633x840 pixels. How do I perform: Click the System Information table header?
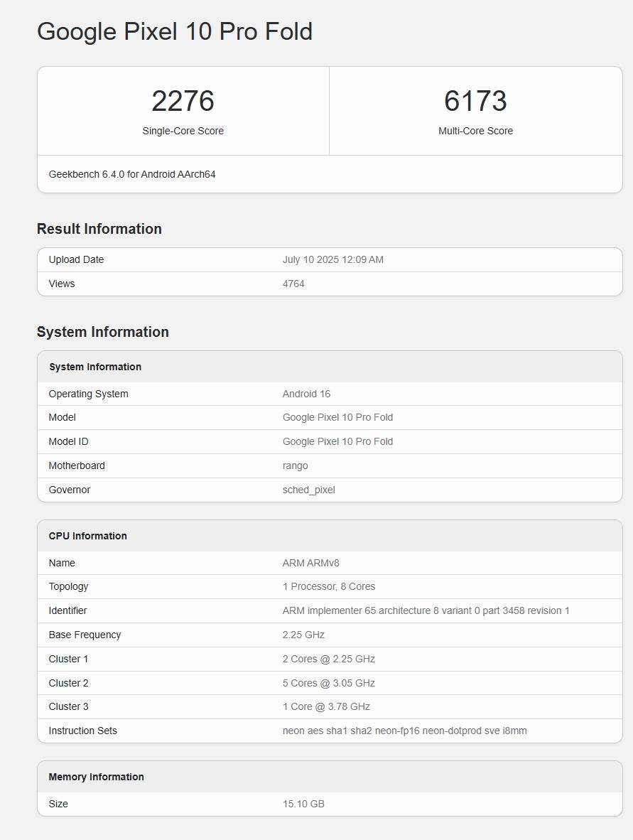tap(95, 367)
